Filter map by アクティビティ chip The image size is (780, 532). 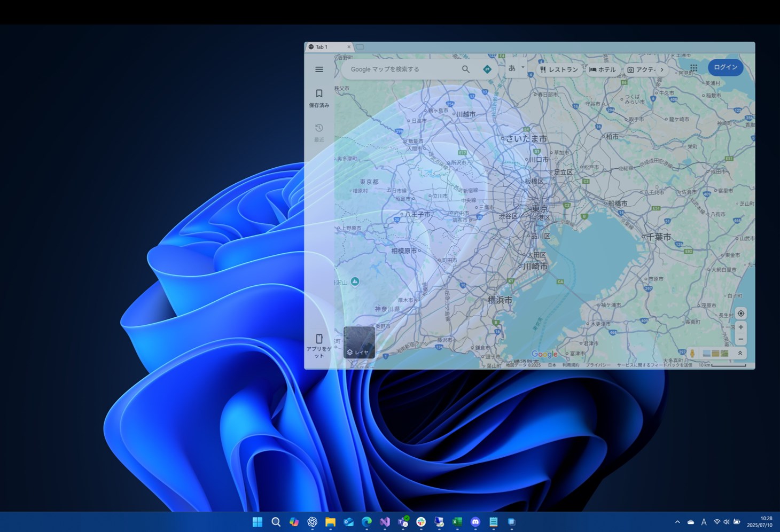(x=641, y=69)
